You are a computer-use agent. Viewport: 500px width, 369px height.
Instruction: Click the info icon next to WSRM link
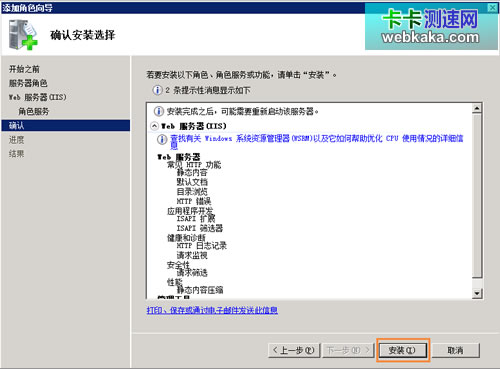(x=162, y=139)
